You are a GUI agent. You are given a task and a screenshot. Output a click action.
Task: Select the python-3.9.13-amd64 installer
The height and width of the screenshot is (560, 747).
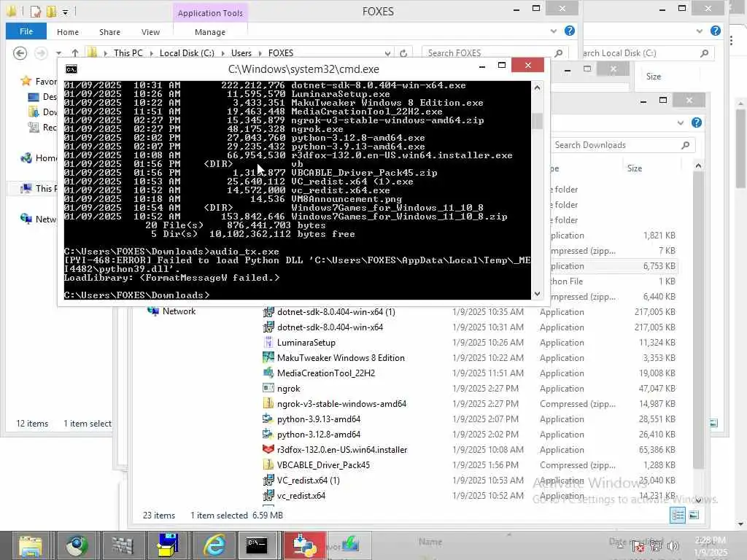click(x=319, y=419)
